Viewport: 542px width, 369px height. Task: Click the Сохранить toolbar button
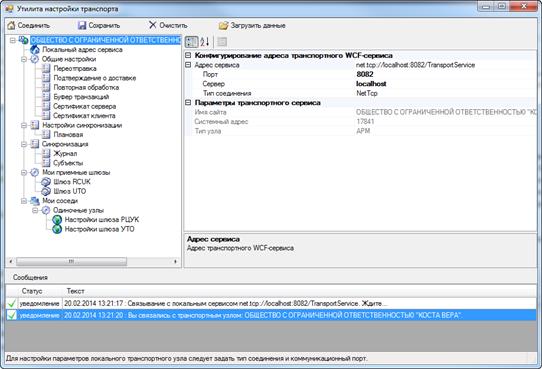click(x=99, y=25)
